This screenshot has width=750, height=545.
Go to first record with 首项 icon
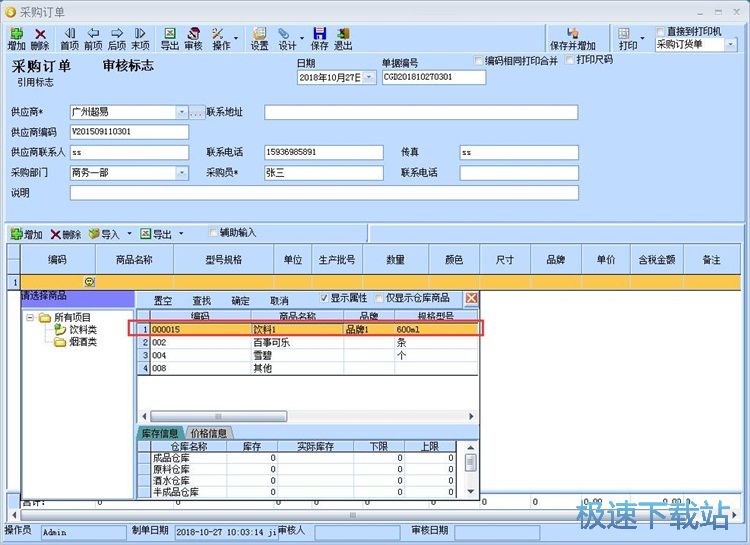70,33
